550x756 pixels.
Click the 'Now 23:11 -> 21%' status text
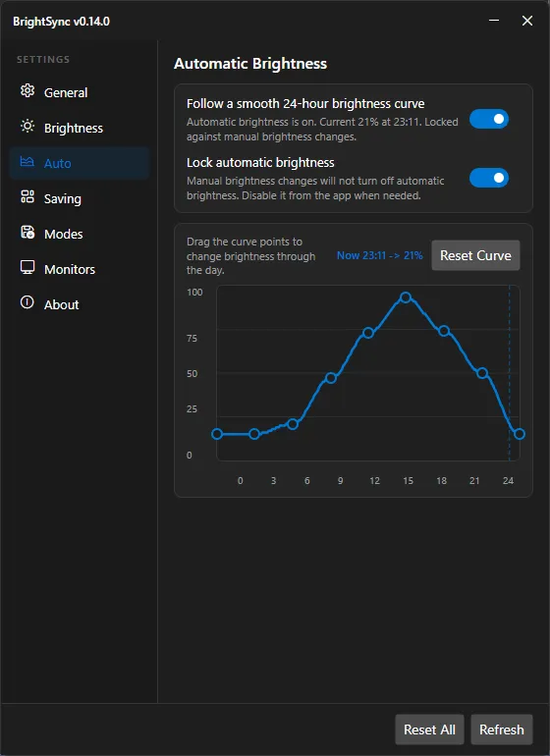tap(380, 255)
